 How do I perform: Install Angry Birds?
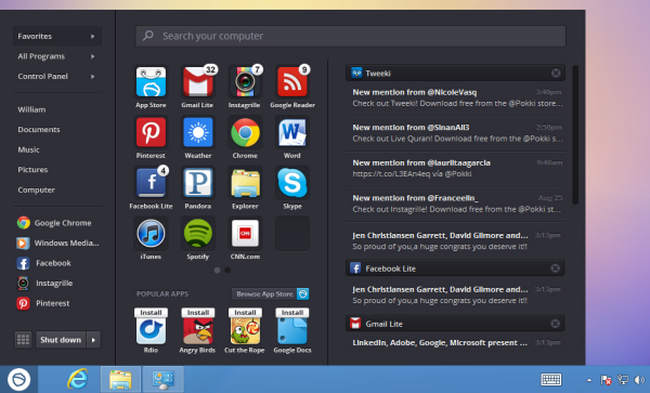tap(198, 313)
